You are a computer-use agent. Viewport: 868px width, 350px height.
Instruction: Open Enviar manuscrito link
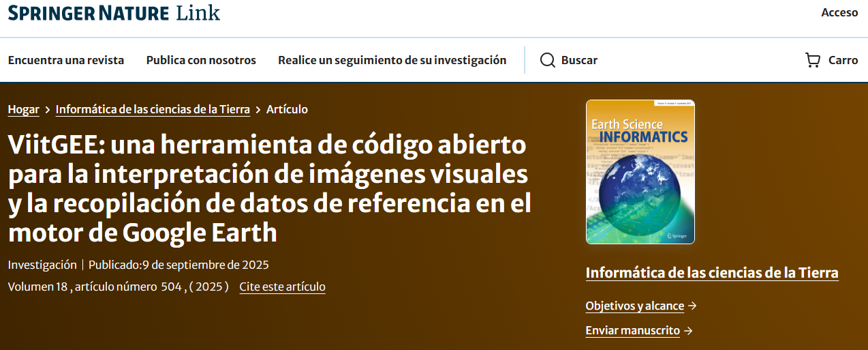(633, 330)
